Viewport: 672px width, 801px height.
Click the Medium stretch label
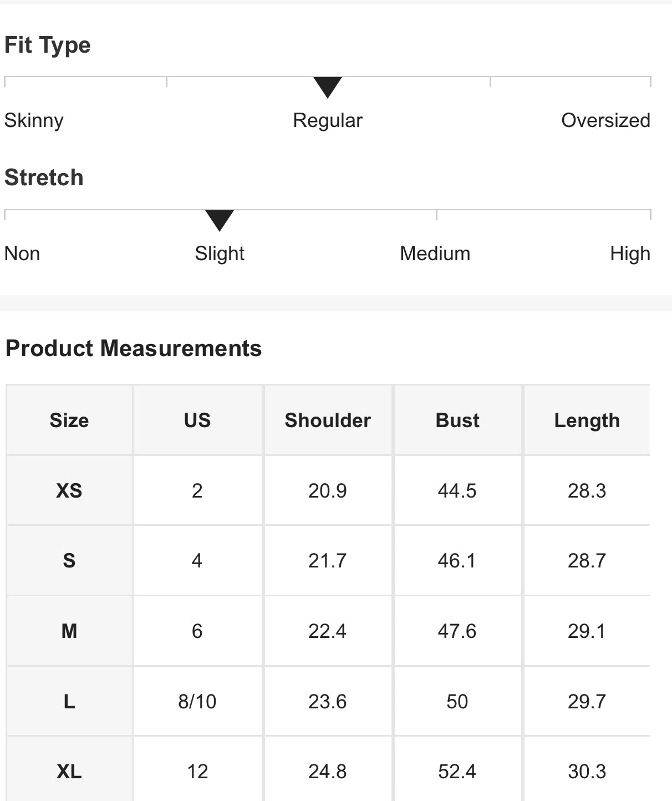click(435, 254)
